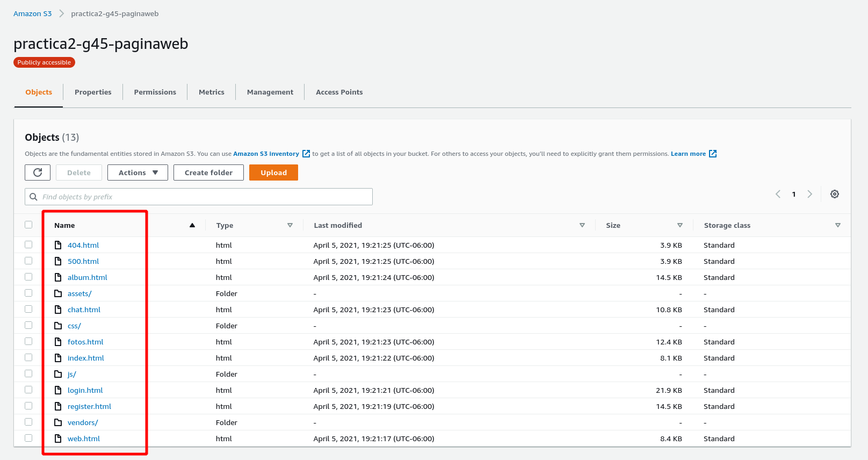Tick the chat.html row checkbox

coord(28,309)
